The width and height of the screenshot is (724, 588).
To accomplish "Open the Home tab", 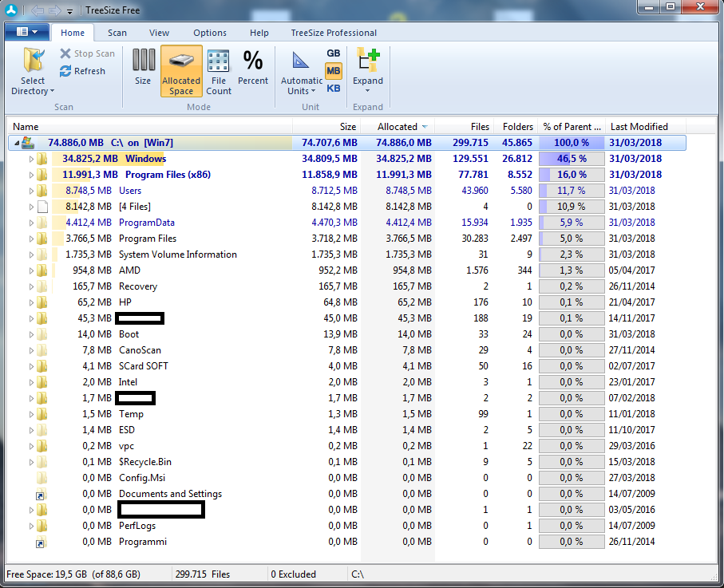I will coord(73,33).
